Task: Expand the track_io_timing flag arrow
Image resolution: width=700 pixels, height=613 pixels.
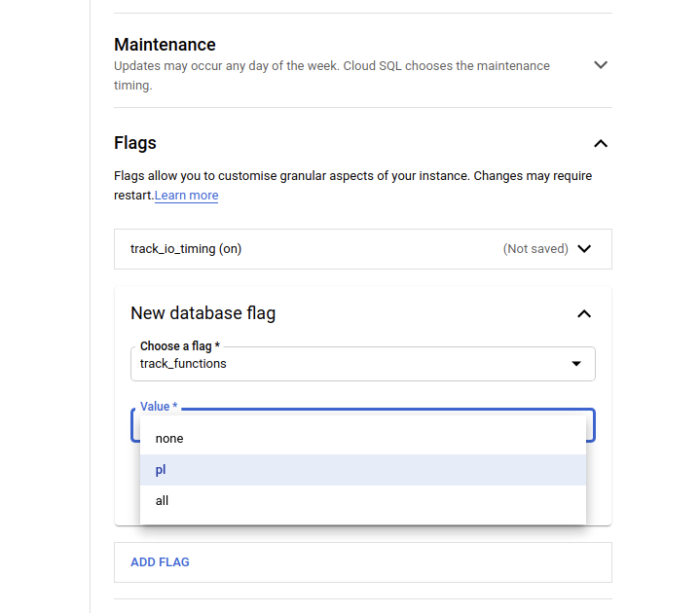Action: tap(584, 249)
